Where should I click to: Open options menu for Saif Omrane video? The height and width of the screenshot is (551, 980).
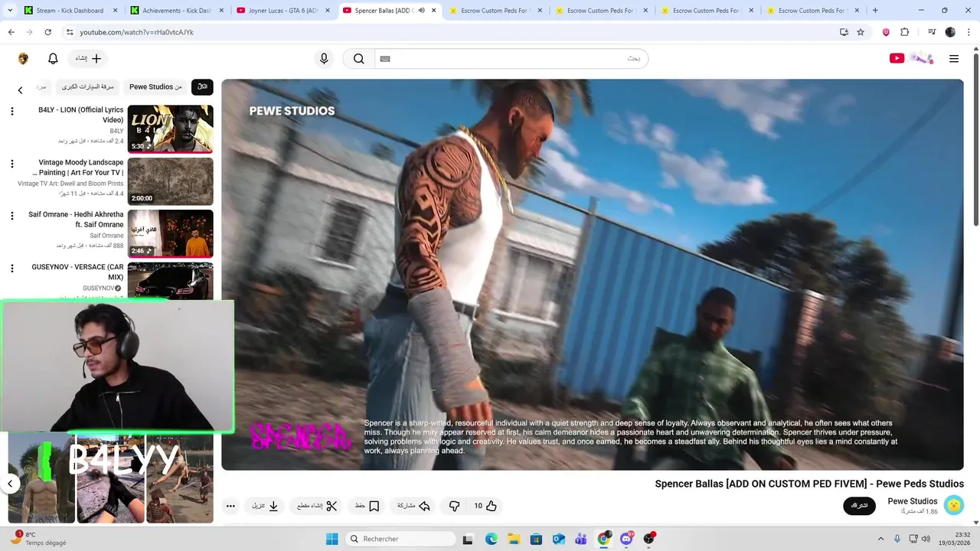tap(11, 216)
